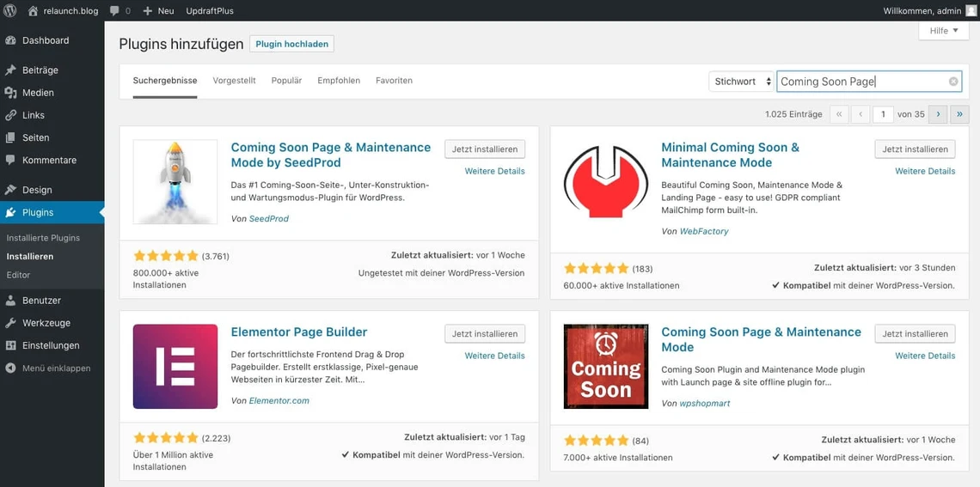Click the admin user avatar icon

coord(971,10)
